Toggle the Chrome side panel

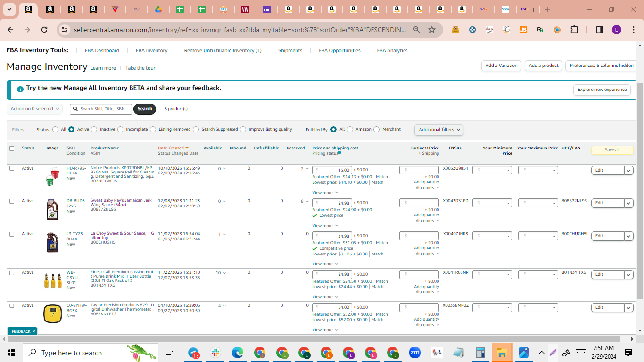(x=600, y=30)
